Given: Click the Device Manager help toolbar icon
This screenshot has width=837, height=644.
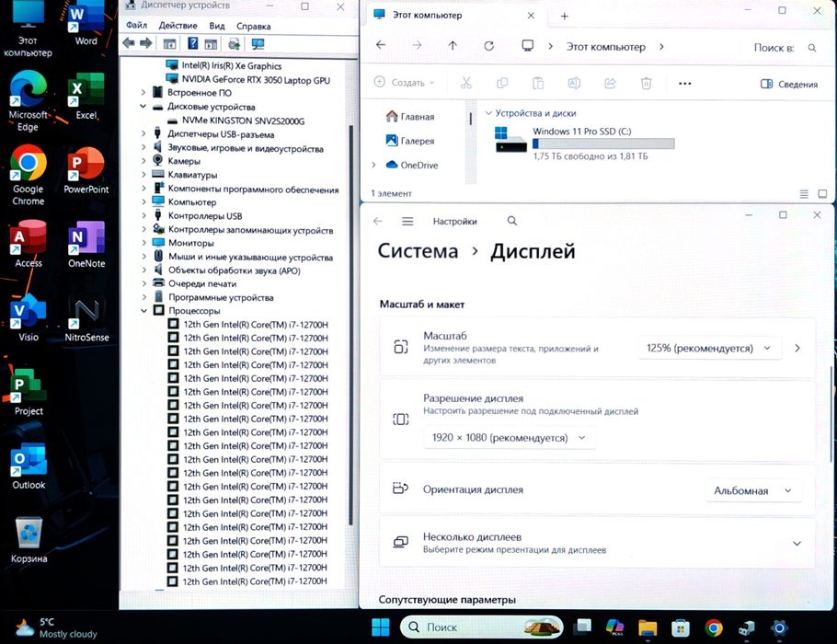Looking at the screenshot, I should click(193, 44).
